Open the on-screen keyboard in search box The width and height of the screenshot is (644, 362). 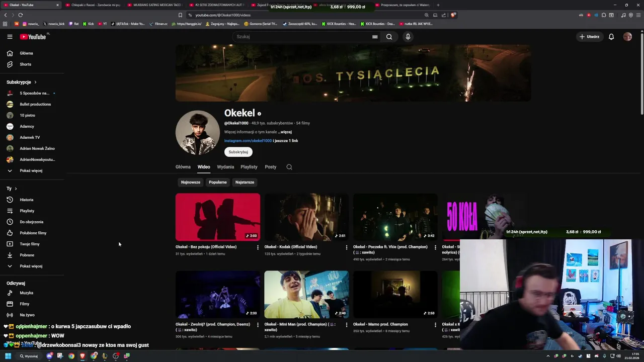click(375, 37)
